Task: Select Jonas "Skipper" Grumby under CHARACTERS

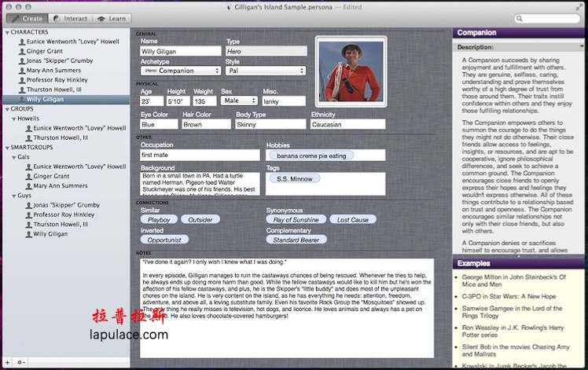Action: pyautogui.click(x=59, y=60)
